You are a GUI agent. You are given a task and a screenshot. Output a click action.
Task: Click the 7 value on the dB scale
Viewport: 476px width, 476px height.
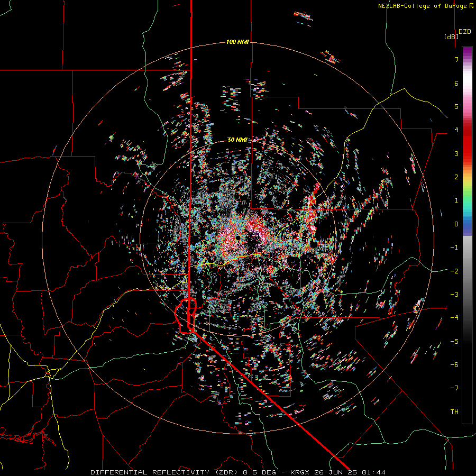(456, 59)
